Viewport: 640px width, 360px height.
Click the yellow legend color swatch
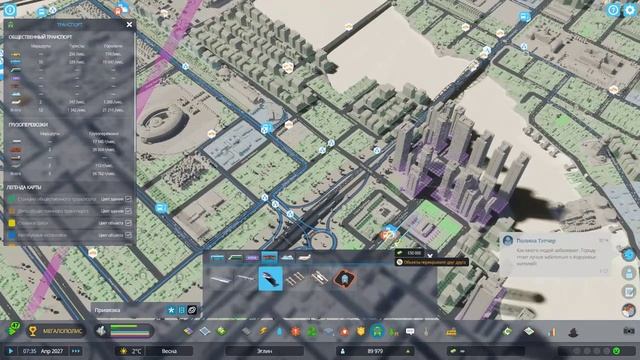click(x=12, y=223)
